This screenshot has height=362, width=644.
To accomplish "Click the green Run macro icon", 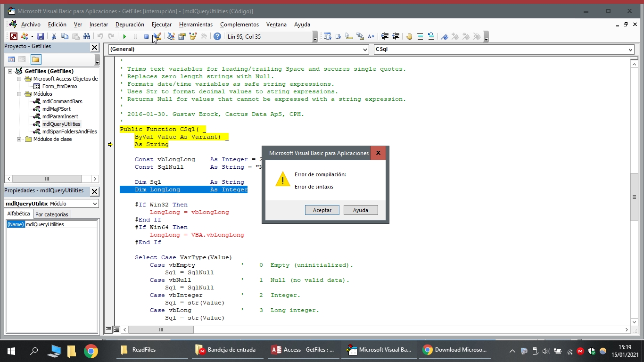I will pyautogui.click(x=124, y=36).
